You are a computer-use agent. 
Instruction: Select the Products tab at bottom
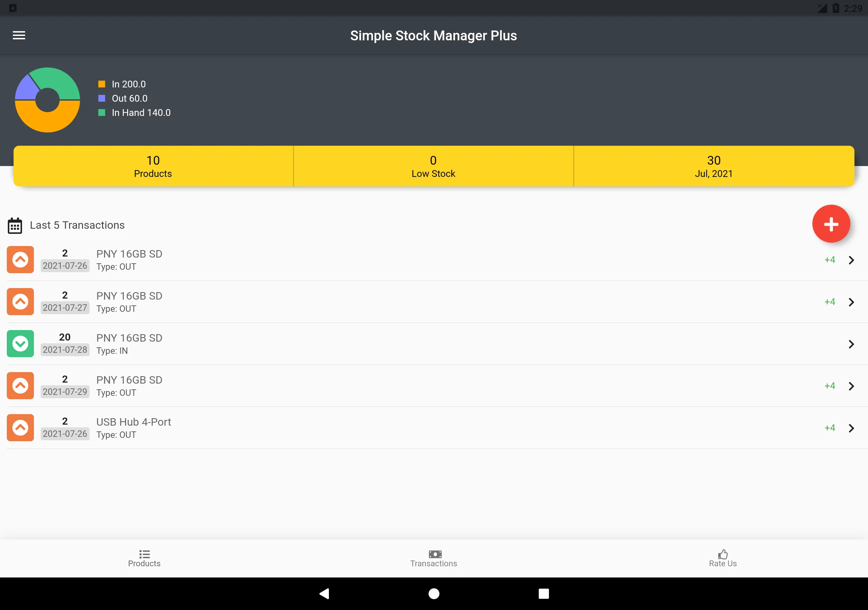click(x=144, y=558)
